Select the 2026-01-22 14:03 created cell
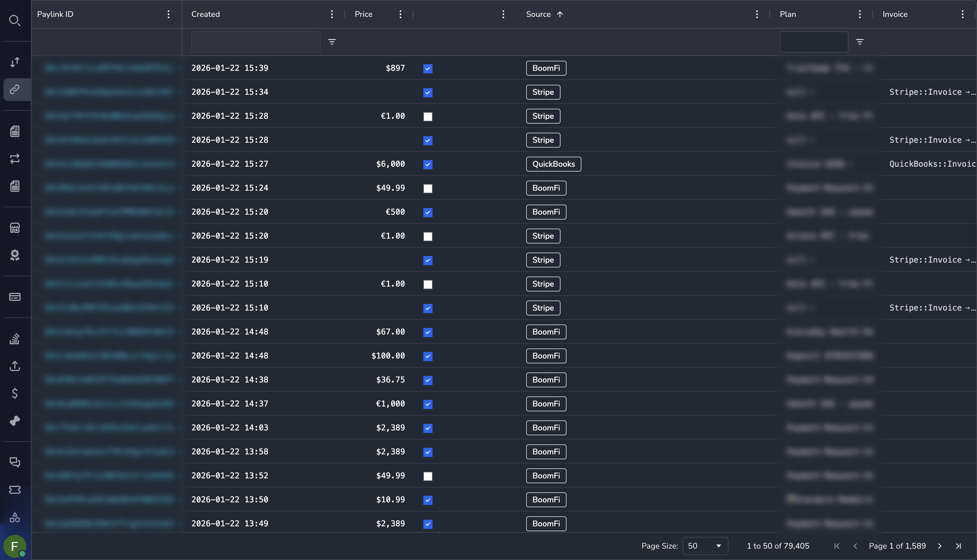 tap(230, 428)
